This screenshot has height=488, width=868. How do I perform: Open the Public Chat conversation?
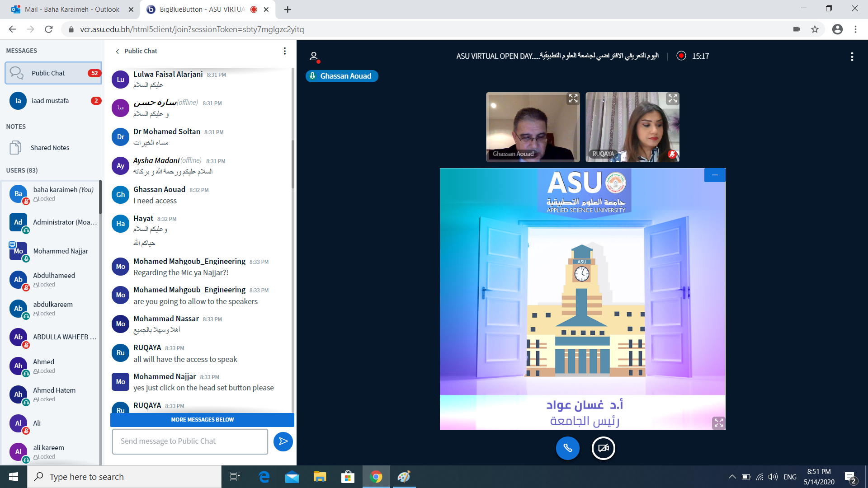53,73
